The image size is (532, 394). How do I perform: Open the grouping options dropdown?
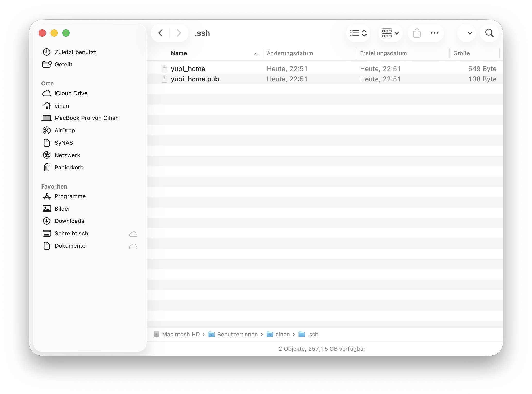pyautogui.click(x=390, y=33)
